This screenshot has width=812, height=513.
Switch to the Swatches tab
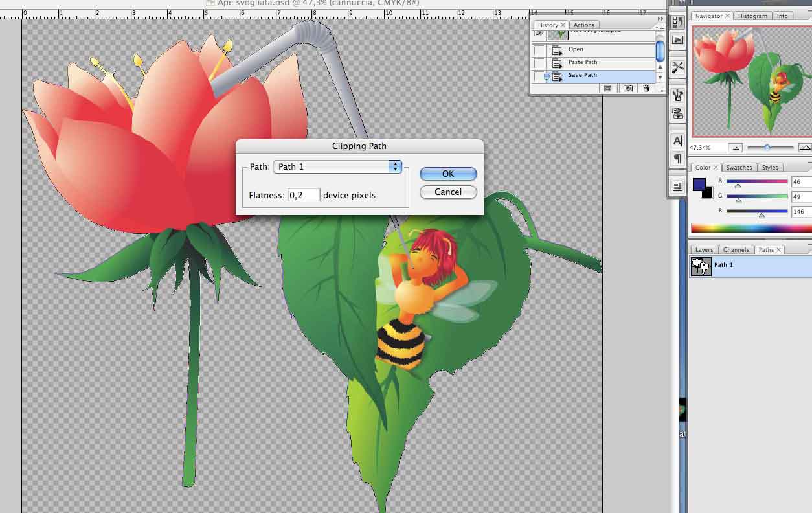coord(739,167)
